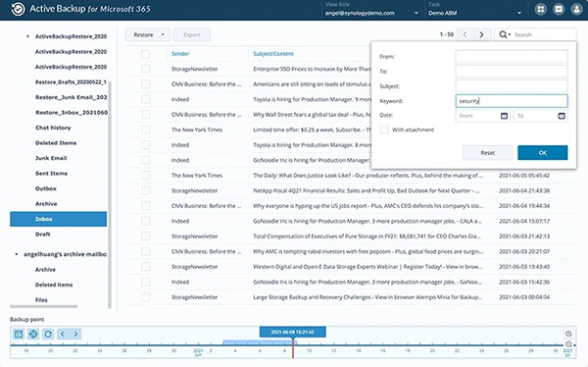This screenshot has width=588, height=367.
Task: Open the Restore dropdown arrow
Action: pyautogui.click(x=163, y=34)
